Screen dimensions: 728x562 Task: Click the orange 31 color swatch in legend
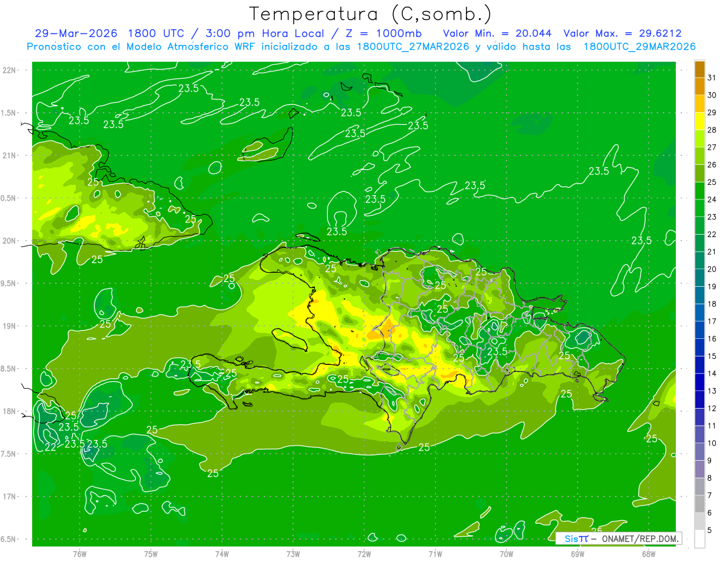pos(699,70)
